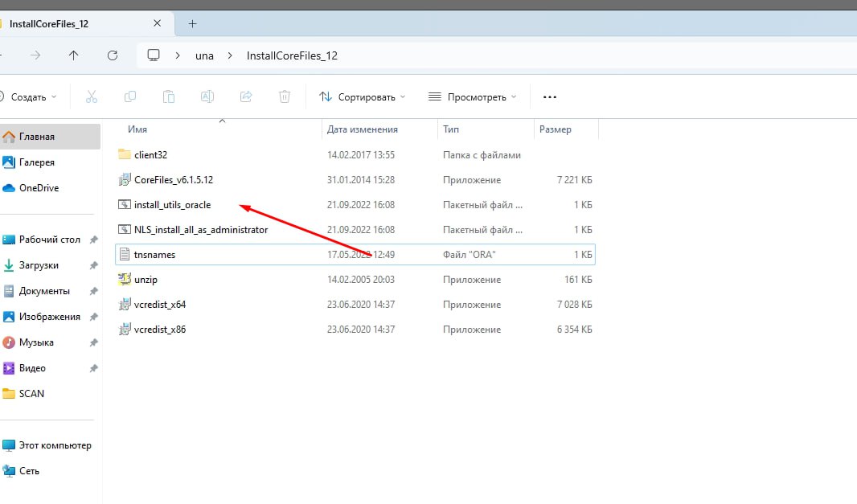
Task: Select the InstallCoreFiles_12 tab
Action: click(x=87, y=23)
